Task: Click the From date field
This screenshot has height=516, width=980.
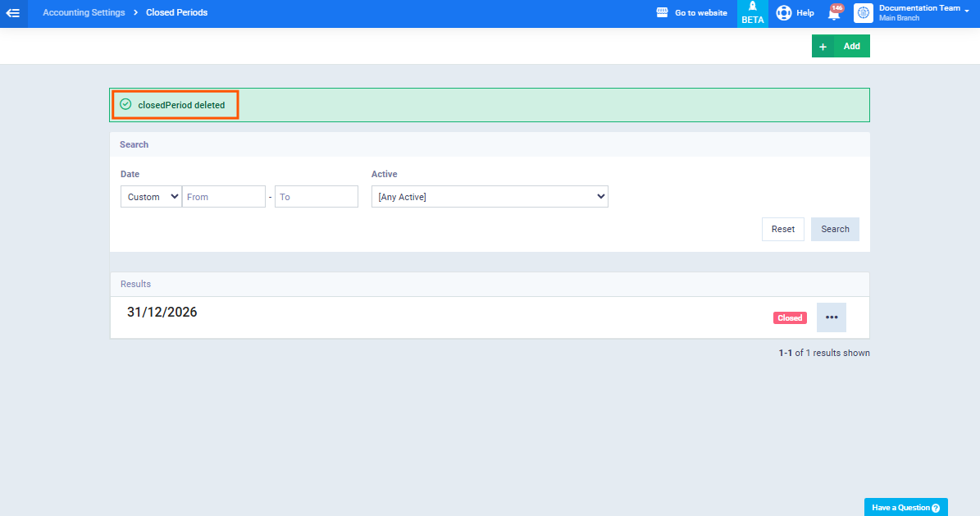Action: (x=224, y=196)
